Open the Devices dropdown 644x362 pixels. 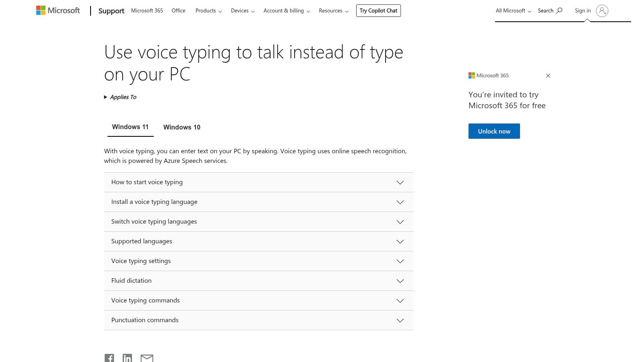point(242,10)
